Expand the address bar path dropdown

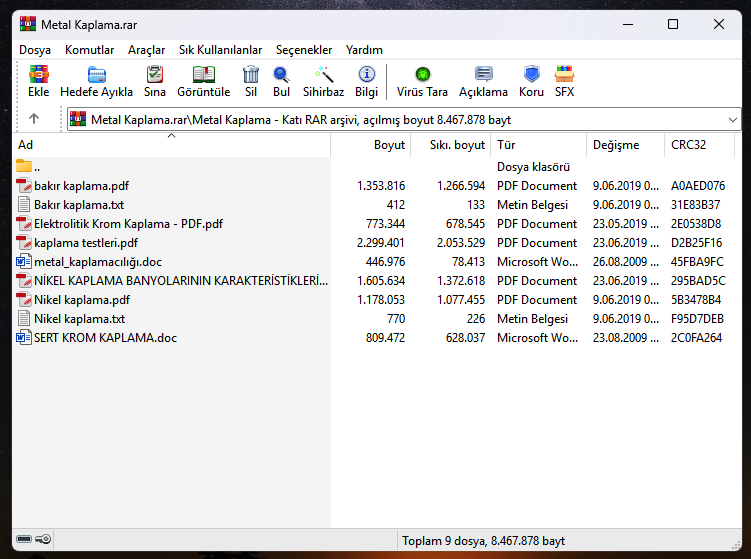coord(732,119)
